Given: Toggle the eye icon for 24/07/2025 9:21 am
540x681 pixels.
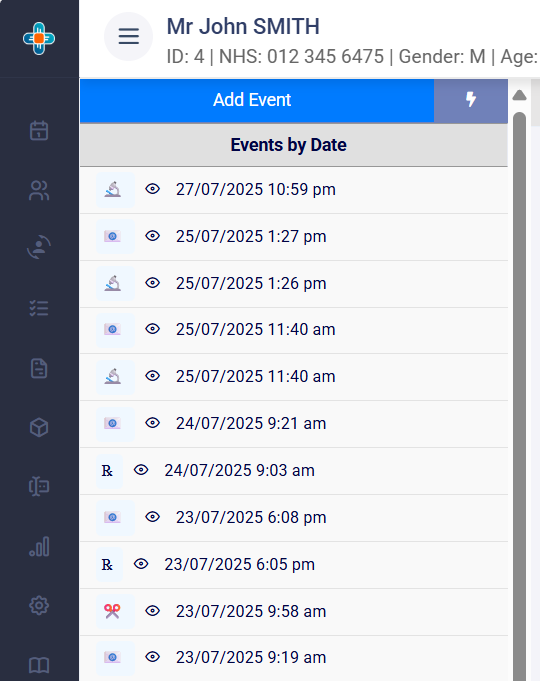Looking at the screenshot, I should pyautogui.click(x=152, y=423).
